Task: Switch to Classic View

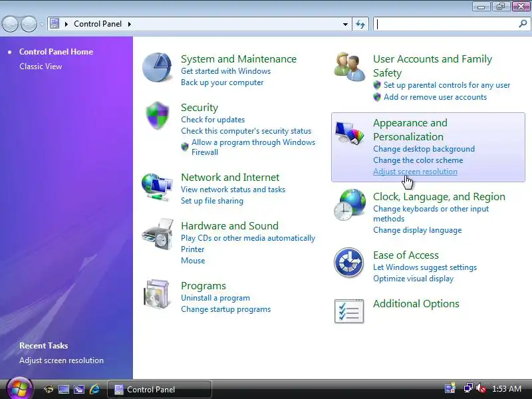Action: (x=41, y=66)
